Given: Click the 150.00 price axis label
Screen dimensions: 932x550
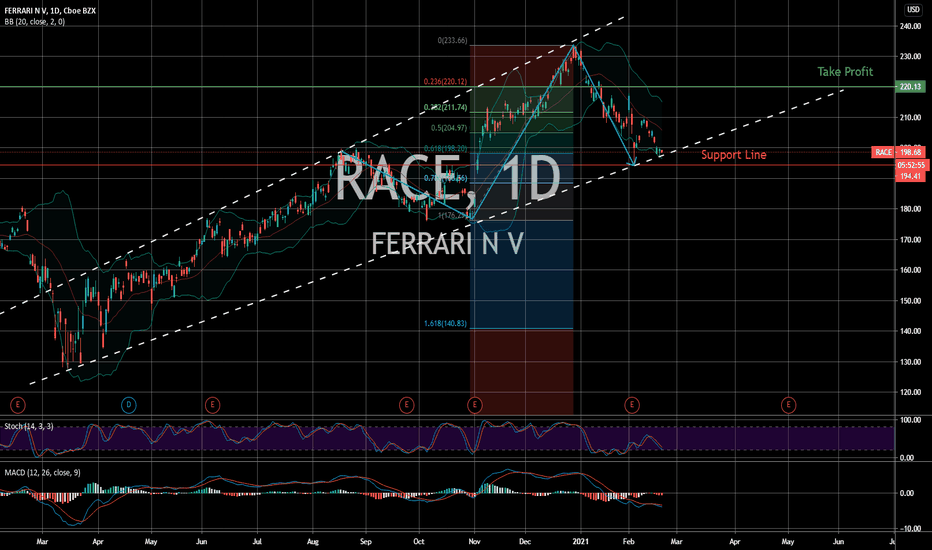Looking at the screenshot, I should [911, 301].
